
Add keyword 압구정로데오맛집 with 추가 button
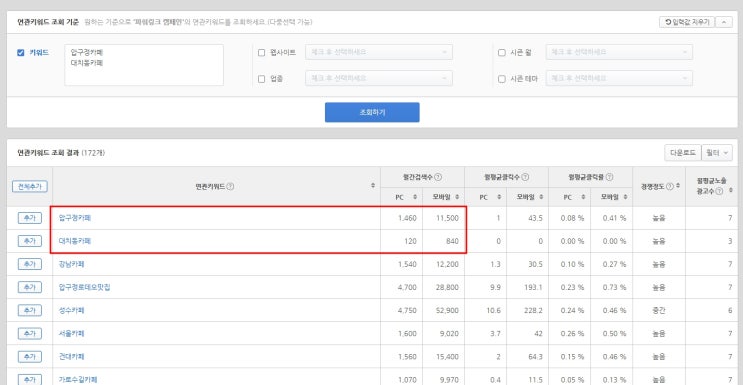[29, 287]
